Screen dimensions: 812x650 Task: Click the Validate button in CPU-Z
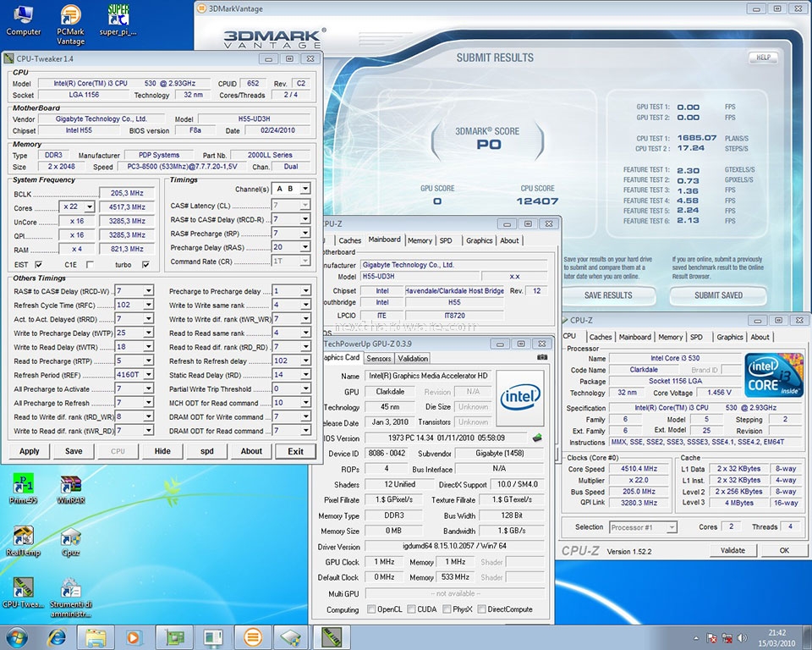coord(732,550)
